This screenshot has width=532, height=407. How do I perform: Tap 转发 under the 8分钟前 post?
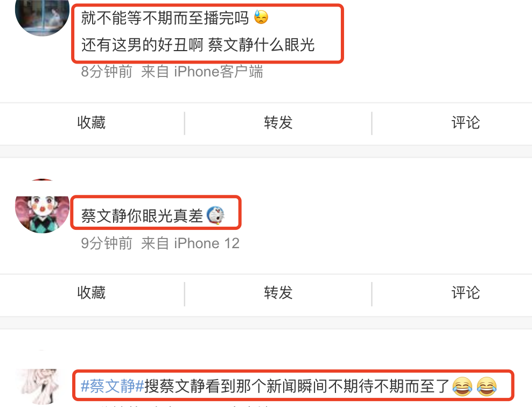278,123
